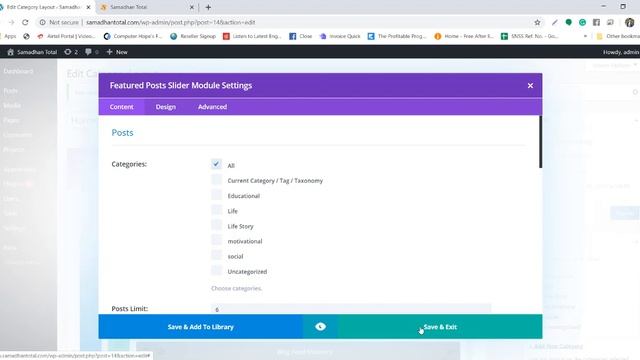Click Save & Add To Library

(x=200, y=327)
